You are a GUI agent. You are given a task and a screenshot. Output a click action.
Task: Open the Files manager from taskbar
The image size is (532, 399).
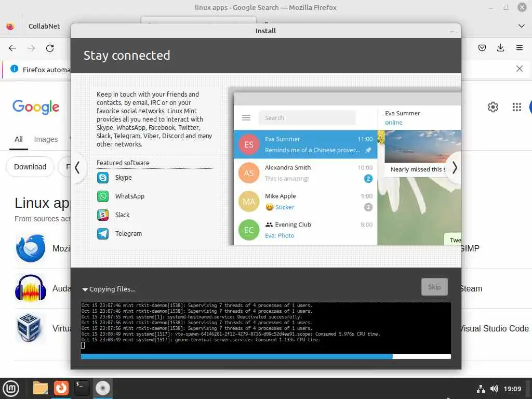41,388
